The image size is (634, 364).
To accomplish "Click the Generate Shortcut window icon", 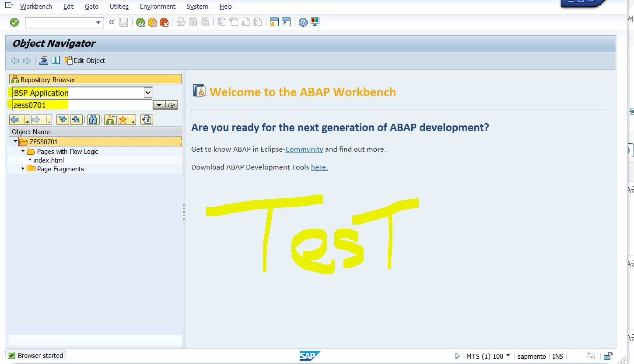I will point(286,22).
